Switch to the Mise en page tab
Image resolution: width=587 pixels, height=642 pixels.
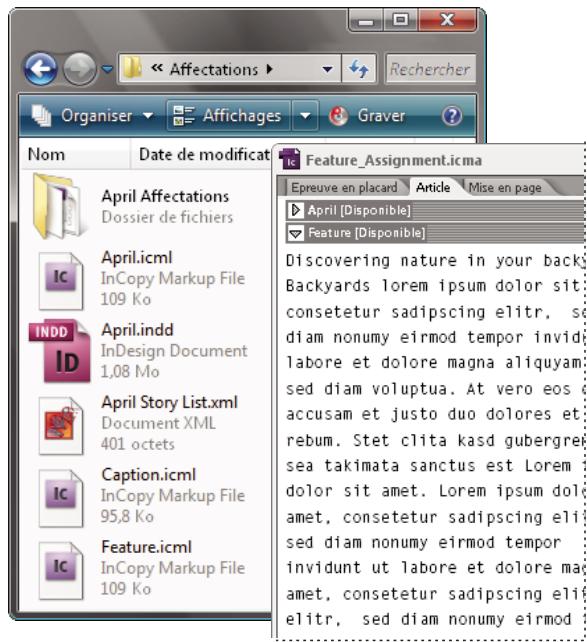point(505,188)
